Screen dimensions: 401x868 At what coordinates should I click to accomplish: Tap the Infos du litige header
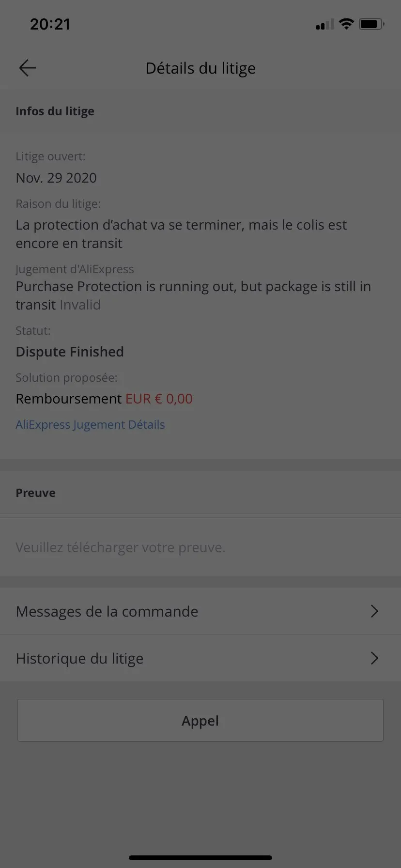(x=55, y=111)
